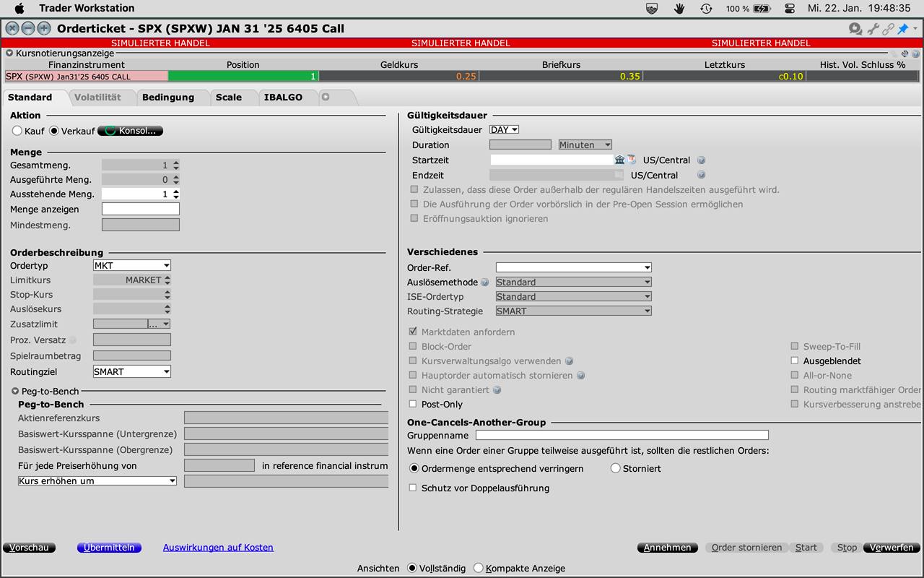Screen dimensions: 924x578
Task: Collapse the Peg-to-Bench section
Action: pos(15,391)
